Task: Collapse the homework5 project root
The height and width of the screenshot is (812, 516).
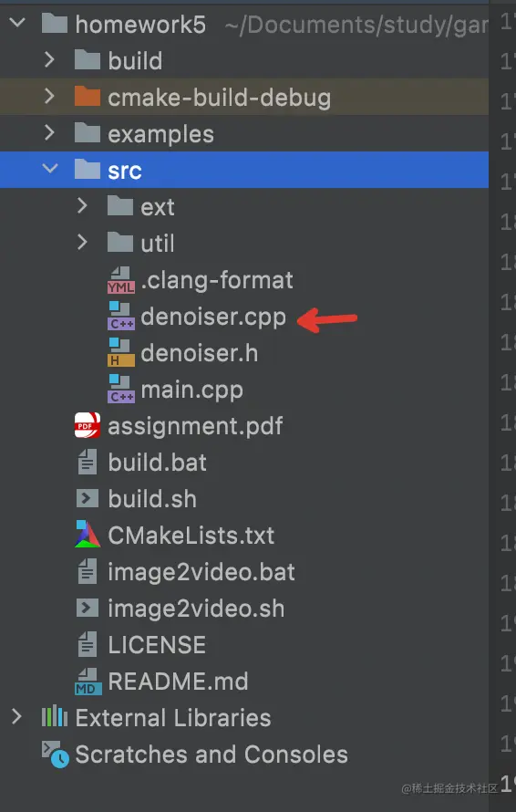Action: (17, 24)
